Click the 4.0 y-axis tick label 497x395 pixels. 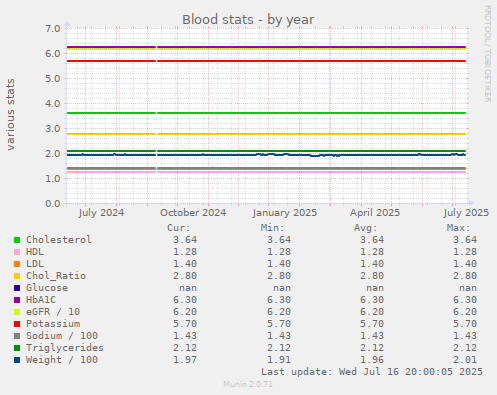[53, 104]
